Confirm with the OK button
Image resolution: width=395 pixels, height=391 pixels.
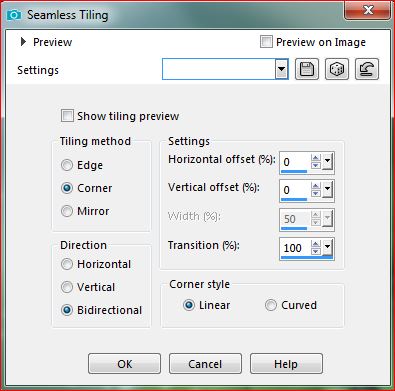click(124, 364)
